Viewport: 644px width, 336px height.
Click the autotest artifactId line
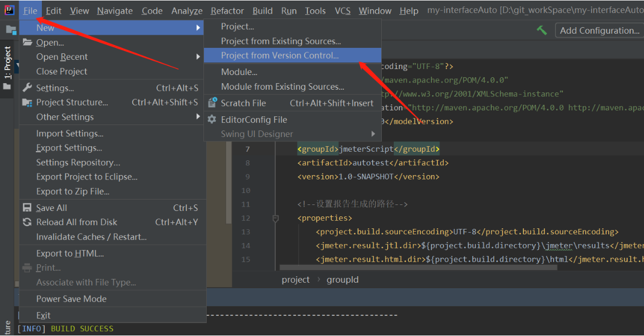[373, 163]
